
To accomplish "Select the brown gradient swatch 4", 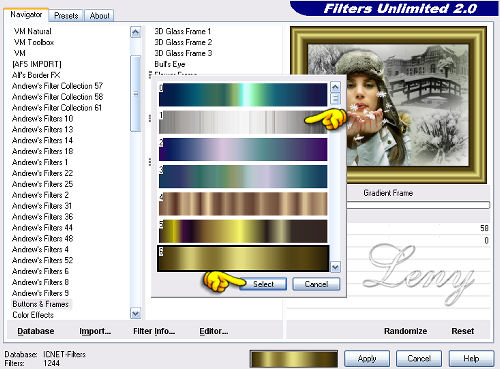I will [243, 204].
